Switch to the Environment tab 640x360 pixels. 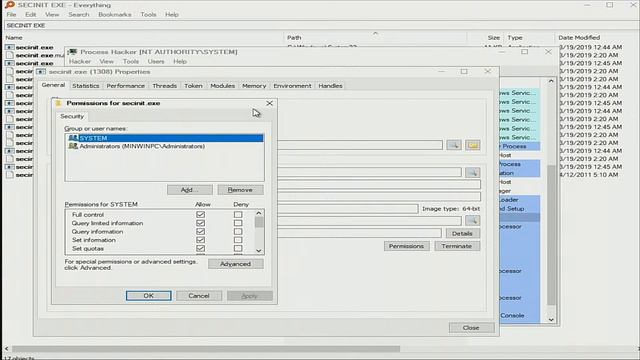tap(292, 86)
